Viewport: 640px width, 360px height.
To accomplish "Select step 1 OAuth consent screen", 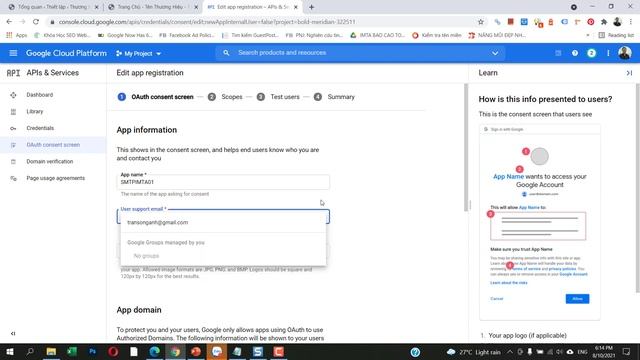I will pos(156,97).
